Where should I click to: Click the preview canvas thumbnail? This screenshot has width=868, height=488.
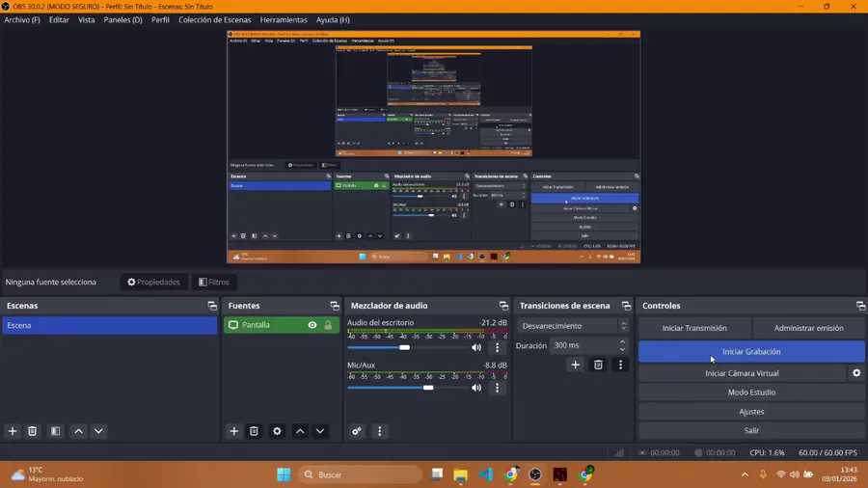pyautogui.click(x=433, y=148)
